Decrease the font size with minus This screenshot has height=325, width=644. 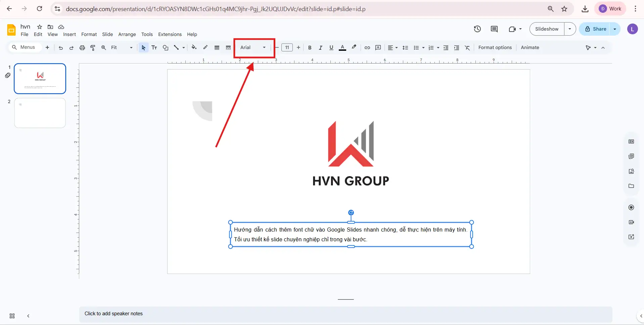(x=277, y=47)
